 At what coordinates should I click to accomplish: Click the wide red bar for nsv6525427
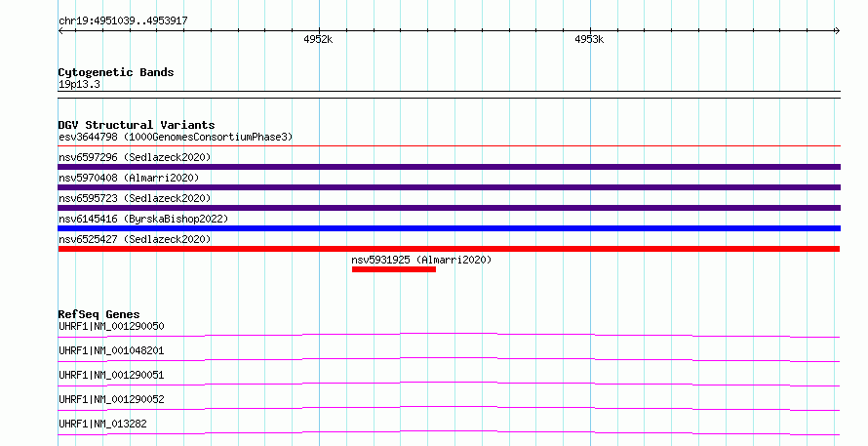(x=449, y=249)
